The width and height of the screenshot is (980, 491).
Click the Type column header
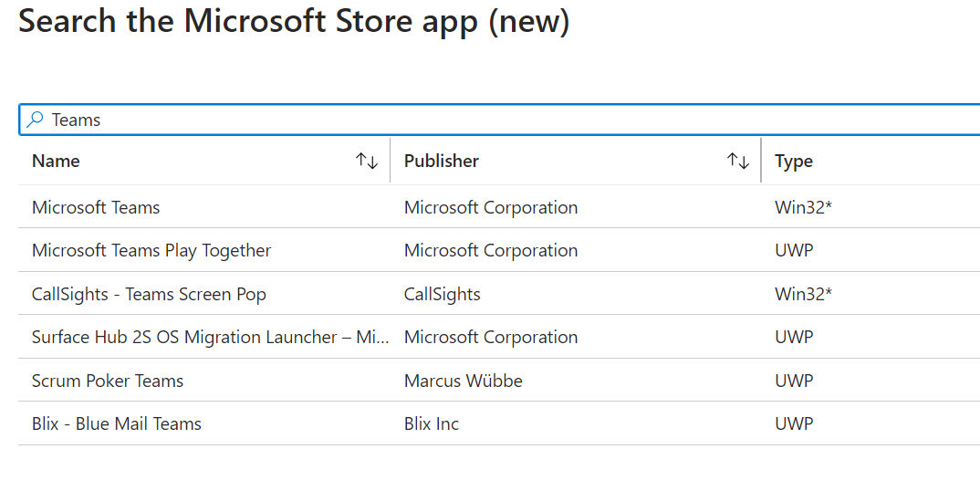click(794, 162)
